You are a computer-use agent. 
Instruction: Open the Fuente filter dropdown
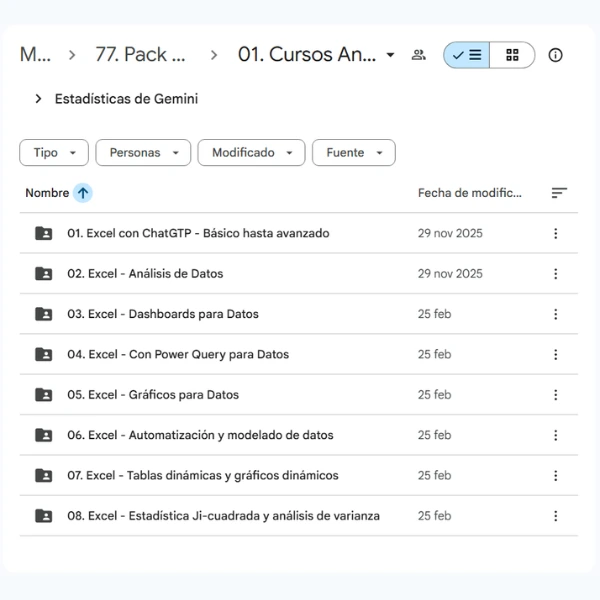(x=354, y=153)
